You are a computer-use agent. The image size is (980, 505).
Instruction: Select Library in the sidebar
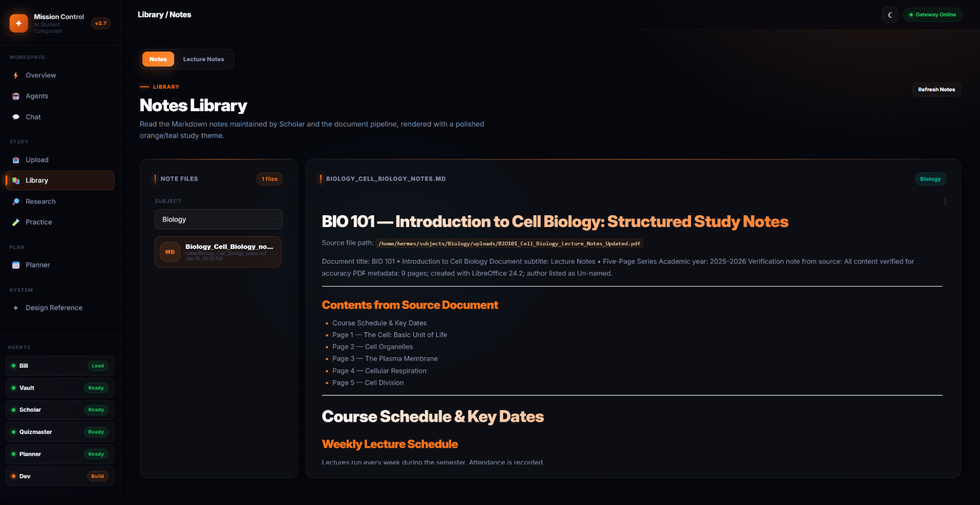[x=60, y=181]
